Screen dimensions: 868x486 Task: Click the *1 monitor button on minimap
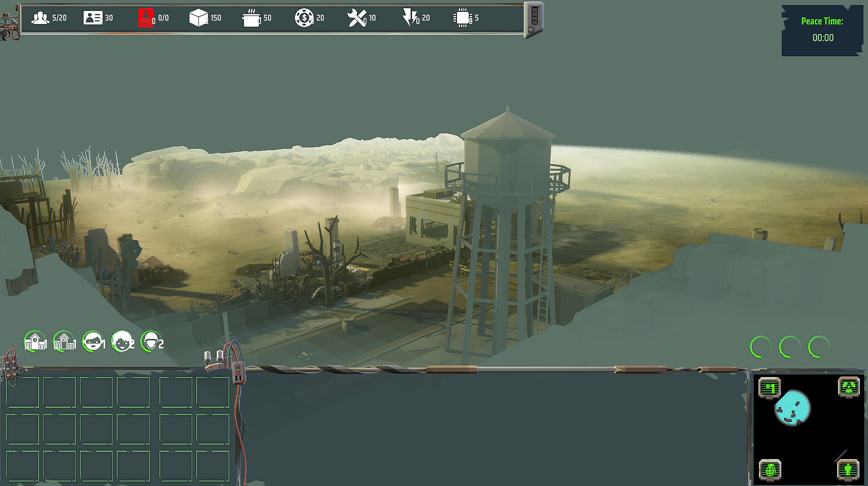(x=769, y=388)
